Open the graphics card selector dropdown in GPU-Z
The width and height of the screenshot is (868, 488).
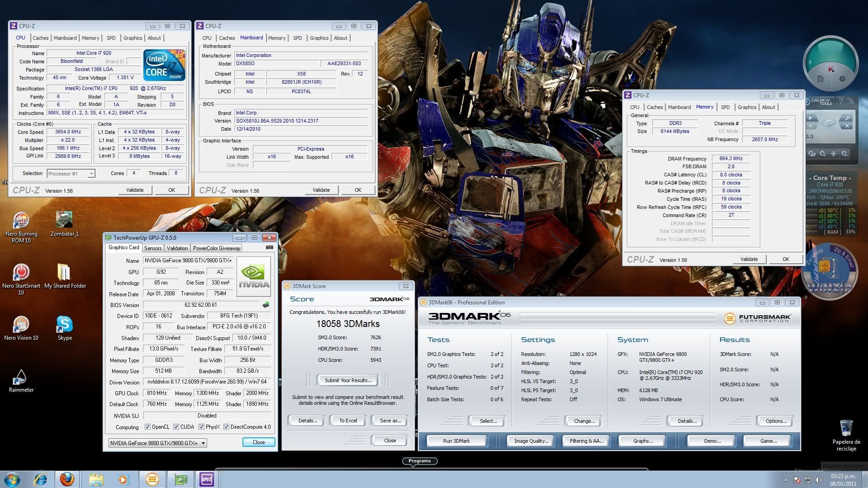coord(157,443)
